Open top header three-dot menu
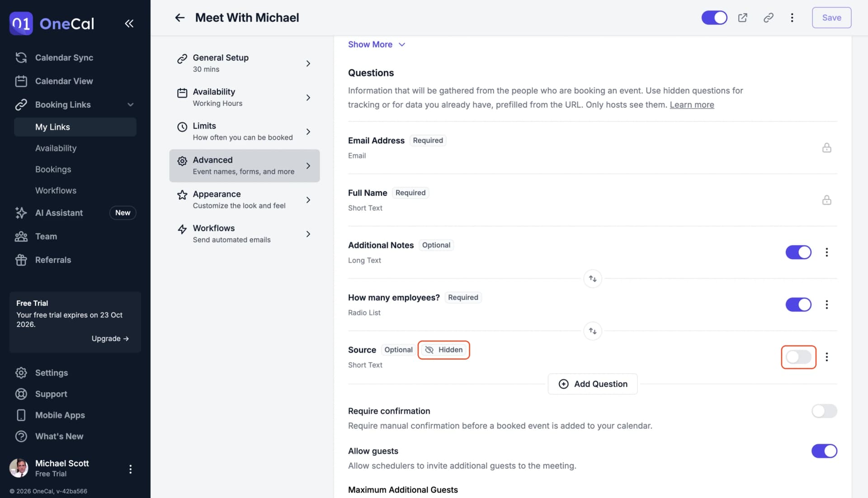The width and height of the screenshot is (868, 498). click(792, 18)
